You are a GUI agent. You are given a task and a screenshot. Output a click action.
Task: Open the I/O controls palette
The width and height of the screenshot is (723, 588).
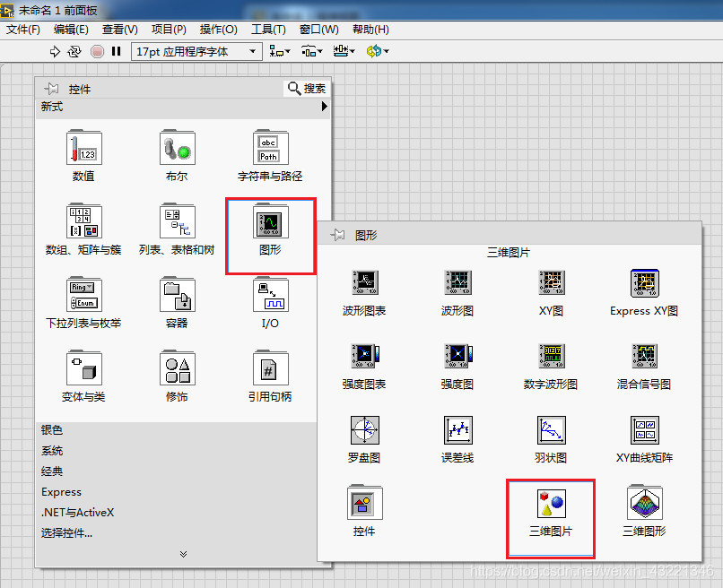270,295
